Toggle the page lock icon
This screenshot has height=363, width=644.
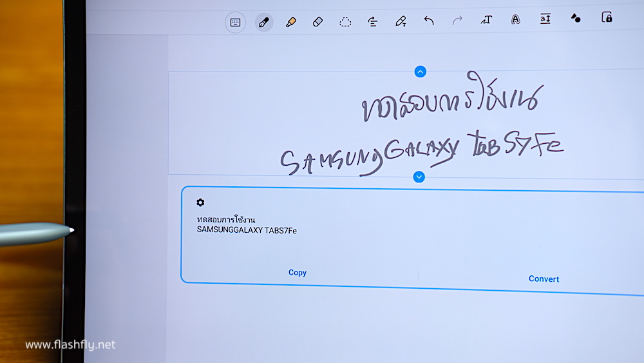pos(607,17)
